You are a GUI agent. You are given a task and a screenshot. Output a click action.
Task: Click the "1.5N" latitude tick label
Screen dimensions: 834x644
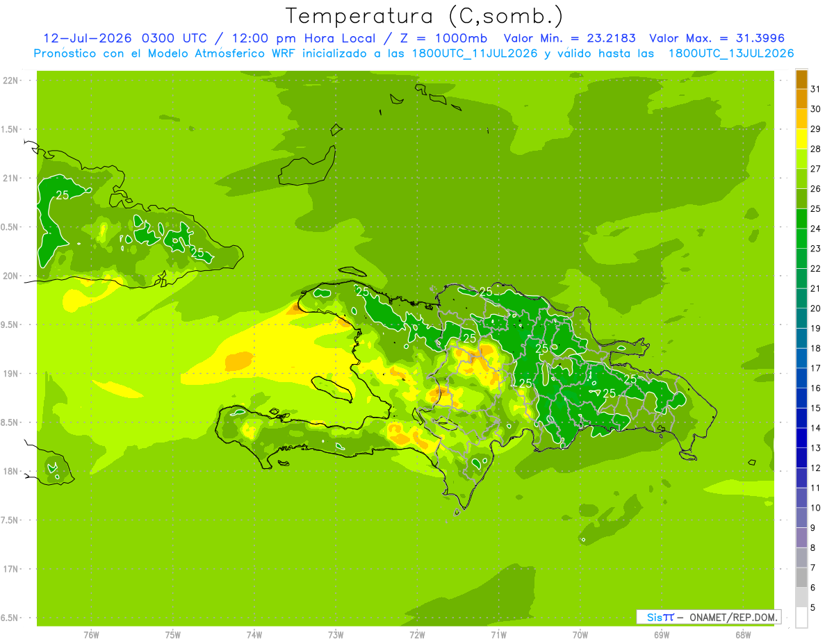point(10,129)
